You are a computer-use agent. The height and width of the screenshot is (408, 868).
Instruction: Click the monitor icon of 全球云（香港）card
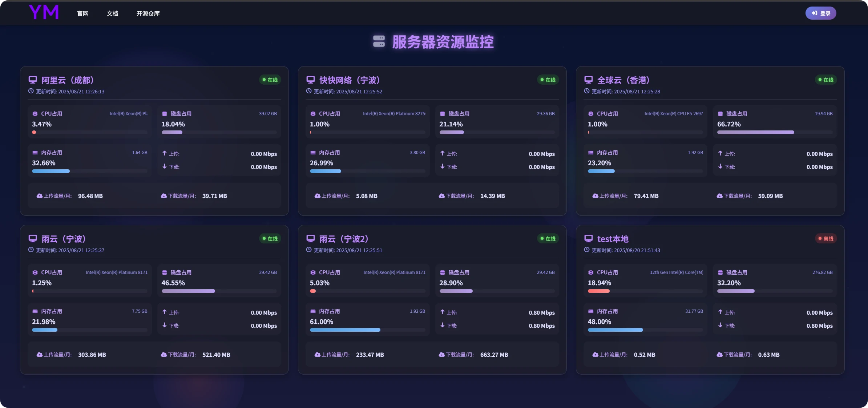589,80
